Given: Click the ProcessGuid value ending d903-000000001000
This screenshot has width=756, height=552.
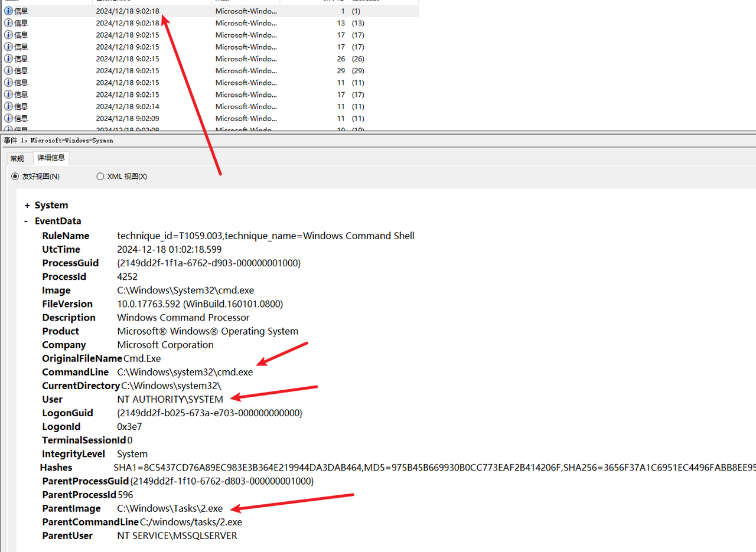Looking at the screenshot, I should pyautogui.click(x=208, y=263).
